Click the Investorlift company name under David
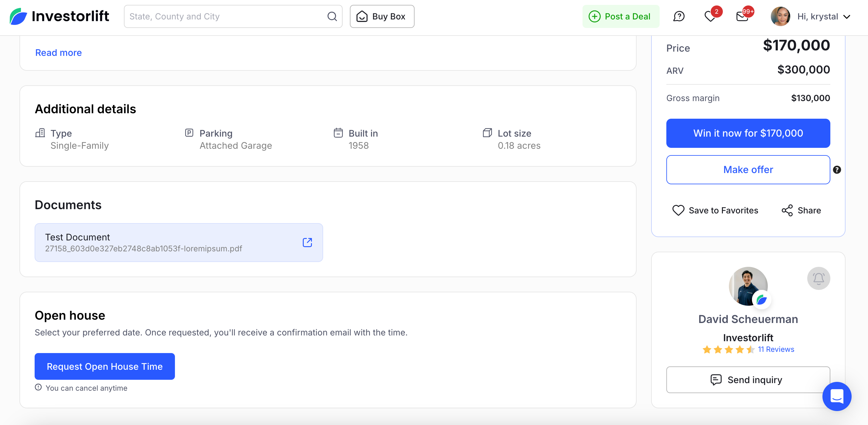The height and width of the screenshot is (425, 868). coord(748,338)
